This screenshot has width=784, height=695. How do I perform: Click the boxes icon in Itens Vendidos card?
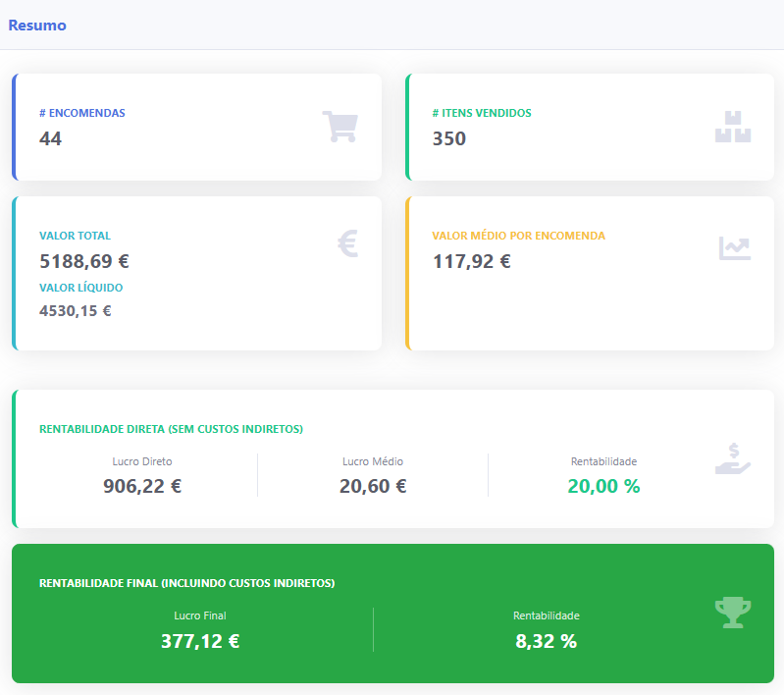click(732, 127)
